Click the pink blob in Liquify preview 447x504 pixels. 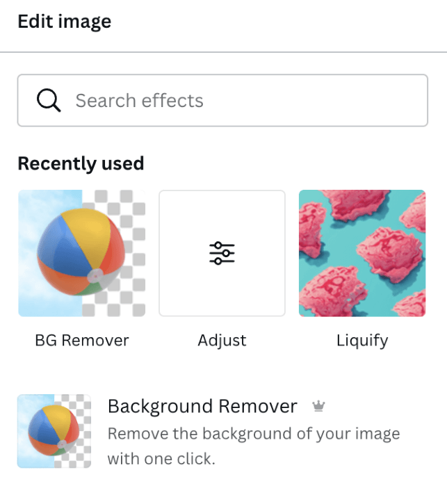(x=389, y=254)
